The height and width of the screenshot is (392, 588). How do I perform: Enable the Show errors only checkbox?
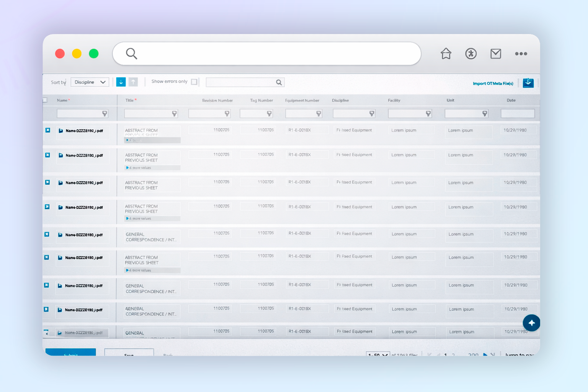[x=194, y=82]
